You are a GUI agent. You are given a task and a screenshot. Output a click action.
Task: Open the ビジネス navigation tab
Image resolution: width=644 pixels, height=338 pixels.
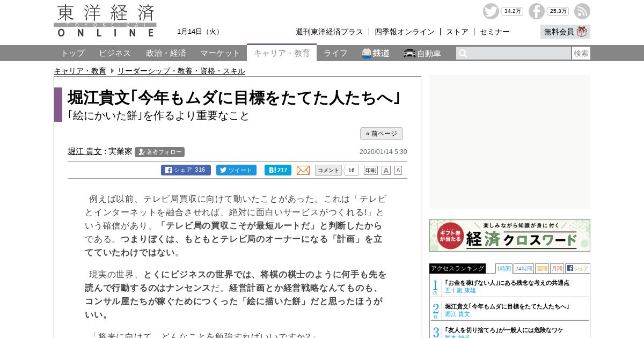115,53
